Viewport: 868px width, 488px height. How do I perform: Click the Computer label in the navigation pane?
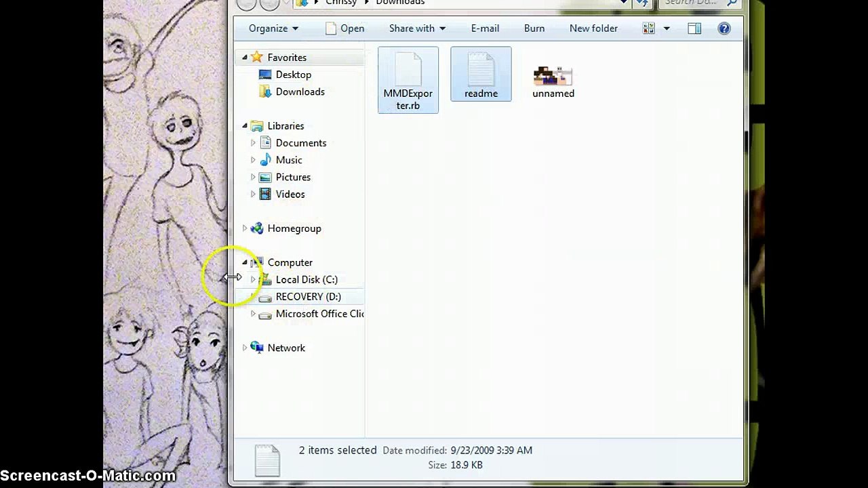pos(290,262)
